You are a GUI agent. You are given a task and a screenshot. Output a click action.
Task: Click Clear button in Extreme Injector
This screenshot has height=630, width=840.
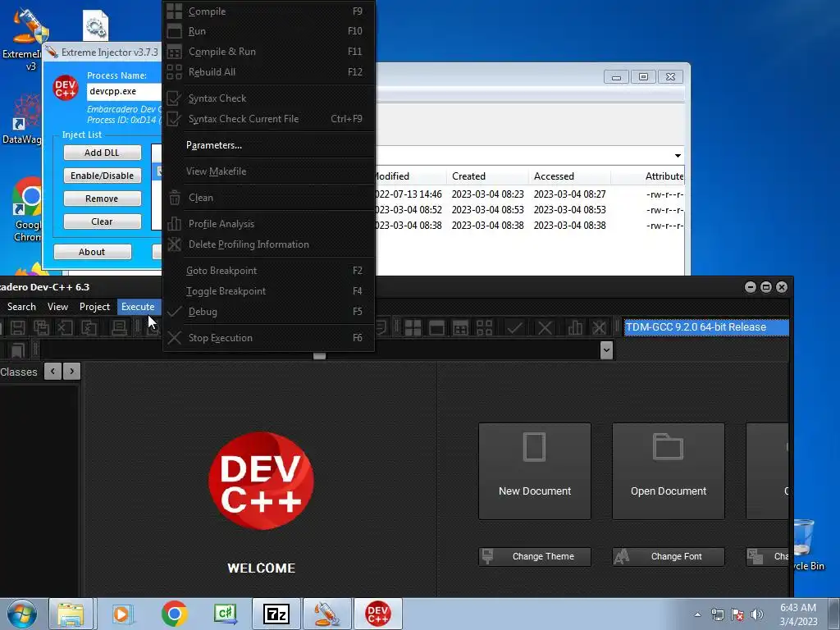(103, 221)
